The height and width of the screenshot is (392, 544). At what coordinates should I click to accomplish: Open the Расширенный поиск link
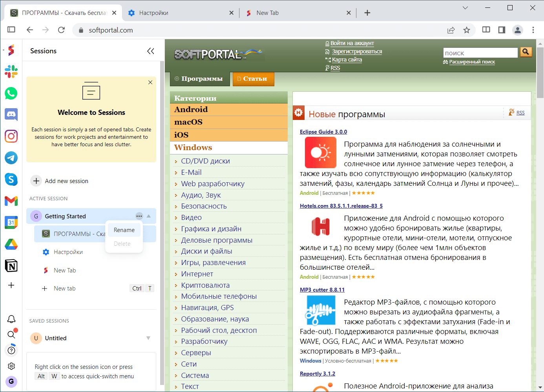tap(472, 62)
